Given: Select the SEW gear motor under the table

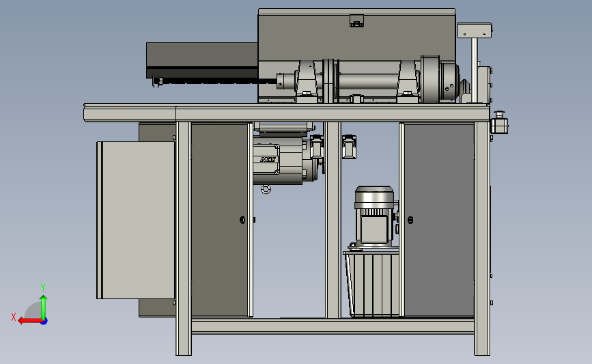Looking at the screenshot, I should [x=286, y=160].
